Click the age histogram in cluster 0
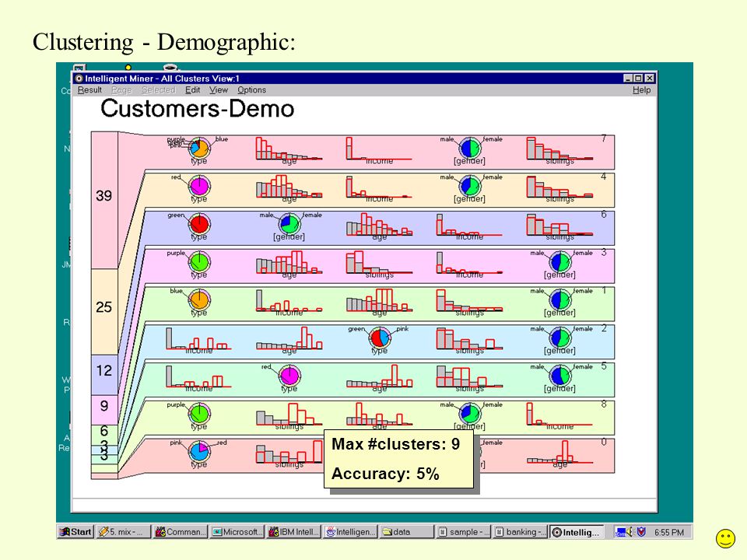 (x=559, y=452)
